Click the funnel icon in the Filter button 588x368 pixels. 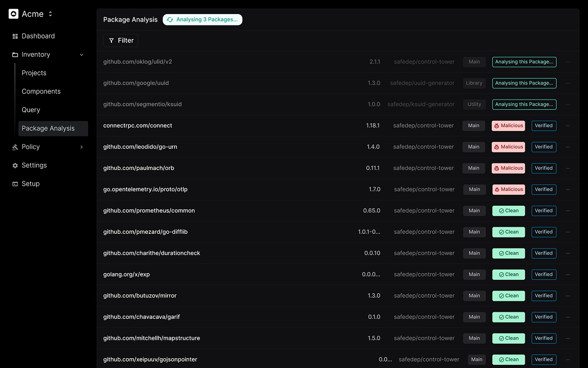click(112, 40)
